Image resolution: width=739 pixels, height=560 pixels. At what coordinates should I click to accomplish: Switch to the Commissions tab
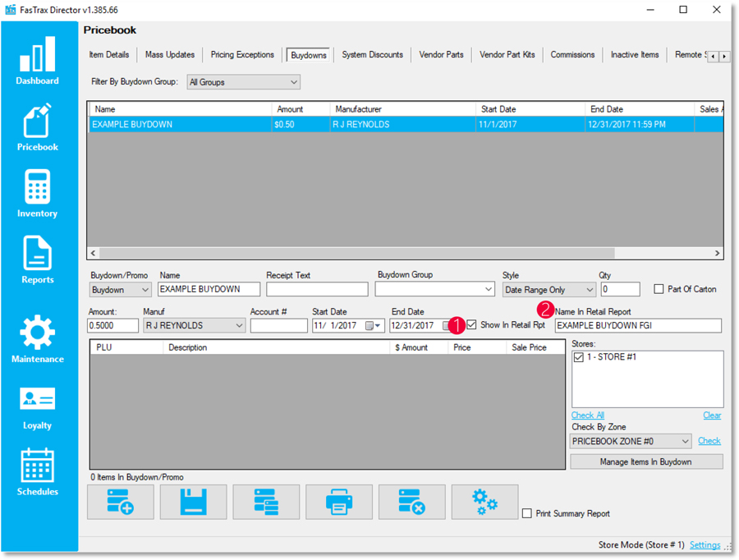click(x=572, y=55)
